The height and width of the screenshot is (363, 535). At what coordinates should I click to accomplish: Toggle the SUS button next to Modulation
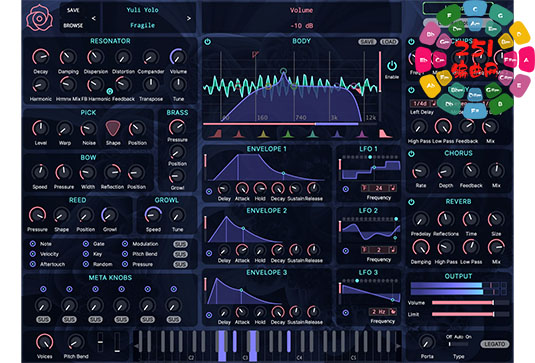180,244
